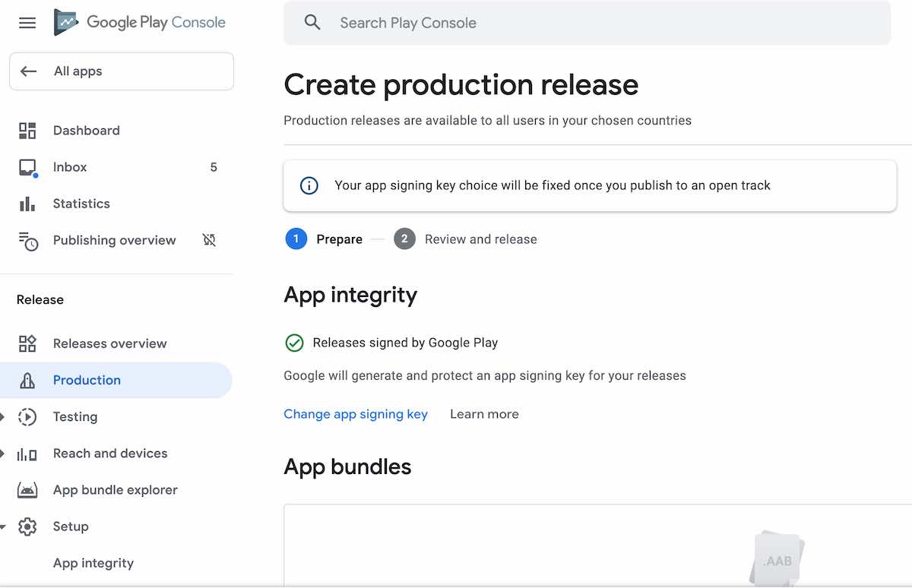Click the Inbox count badge 5

214,167
